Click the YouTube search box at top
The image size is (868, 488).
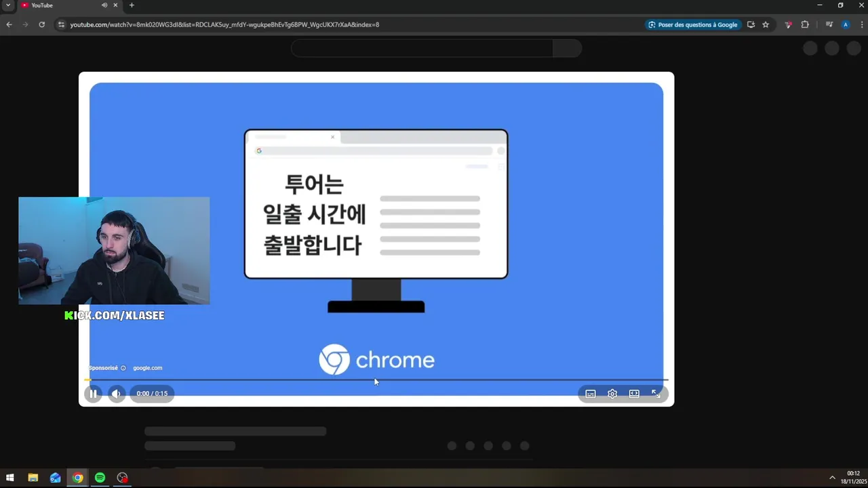422,48
